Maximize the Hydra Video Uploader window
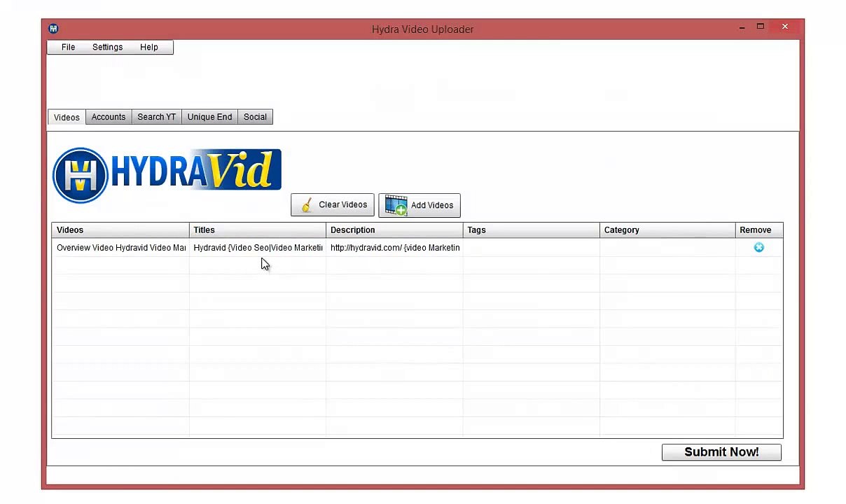The width and height of the screenshot is (846, 504). pyautogui.click(x=761, y=27)
